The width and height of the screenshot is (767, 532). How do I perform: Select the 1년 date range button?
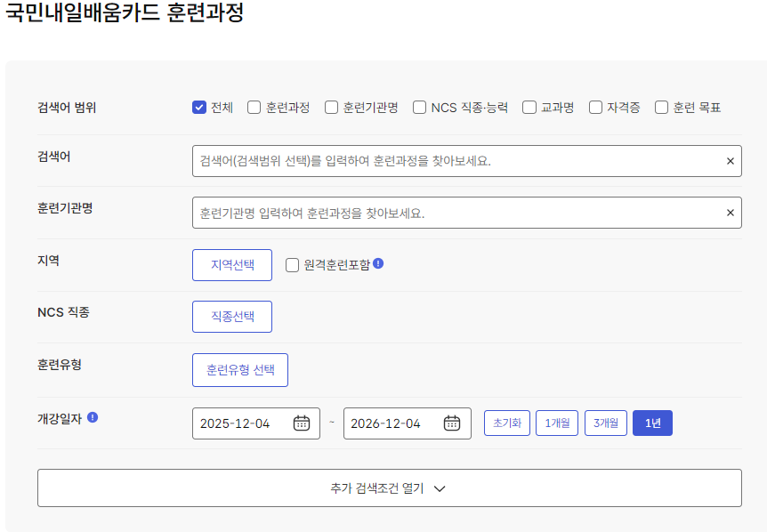point(652,423)
